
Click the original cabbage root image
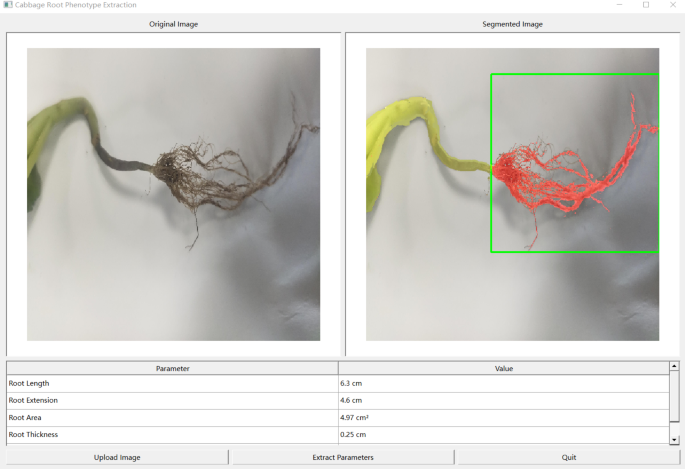point(173,194)
